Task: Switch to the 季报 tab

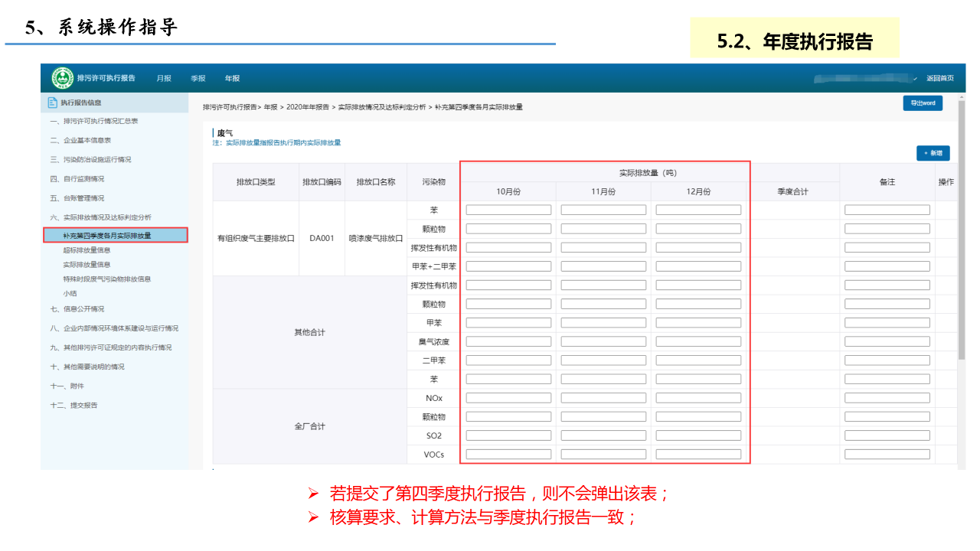Action: click(x=198, y=79)
